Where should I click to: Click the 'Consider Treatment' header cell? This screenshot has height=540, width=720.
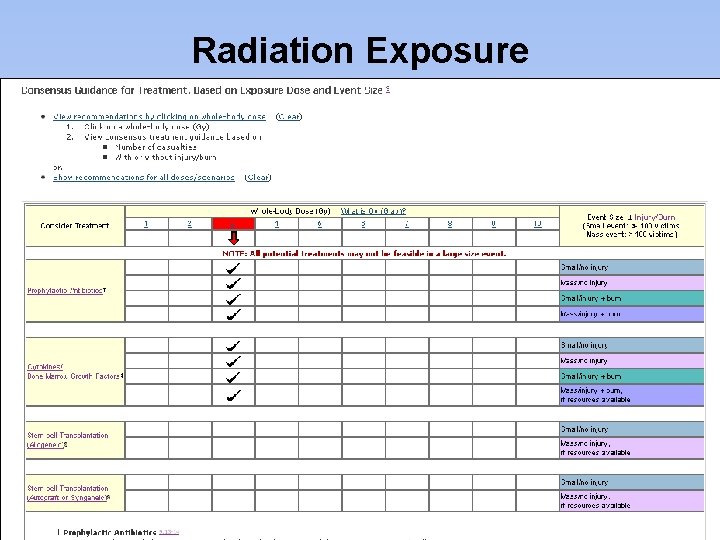tap(75, 225)
